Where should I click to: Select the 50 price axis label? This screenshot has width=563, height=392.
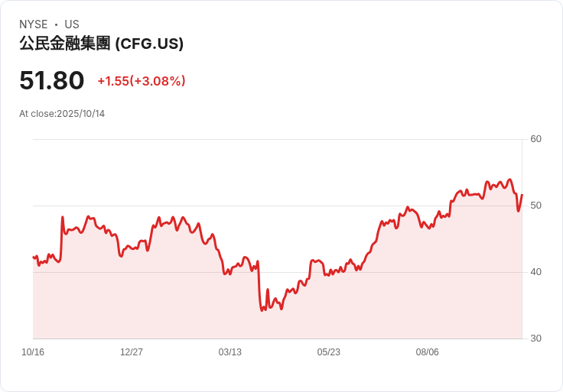click(x=535, y=206)
